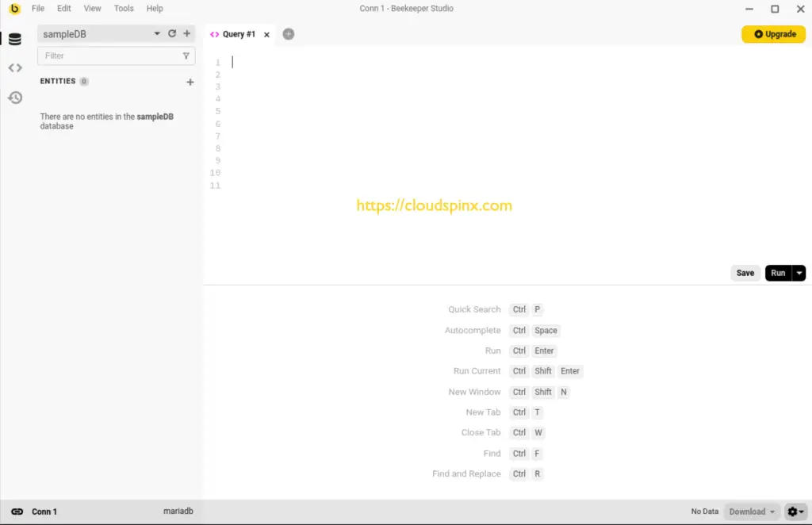The height and width of the screenshot is (525, 812).
Task: Open the saved queries panel
Action: [15, 67]
